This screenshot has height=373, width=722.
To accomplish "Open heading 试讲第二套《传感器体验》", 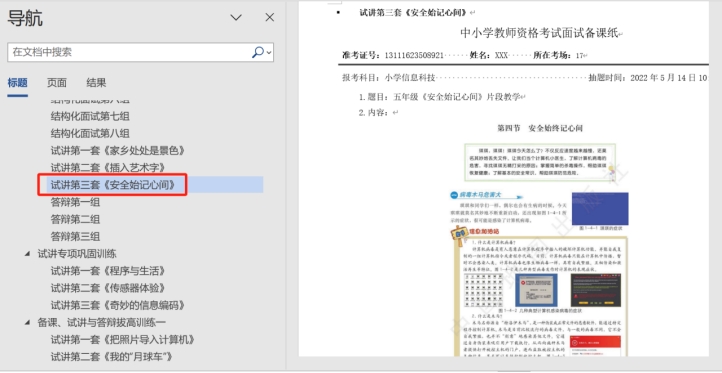I will coord(108,288).
